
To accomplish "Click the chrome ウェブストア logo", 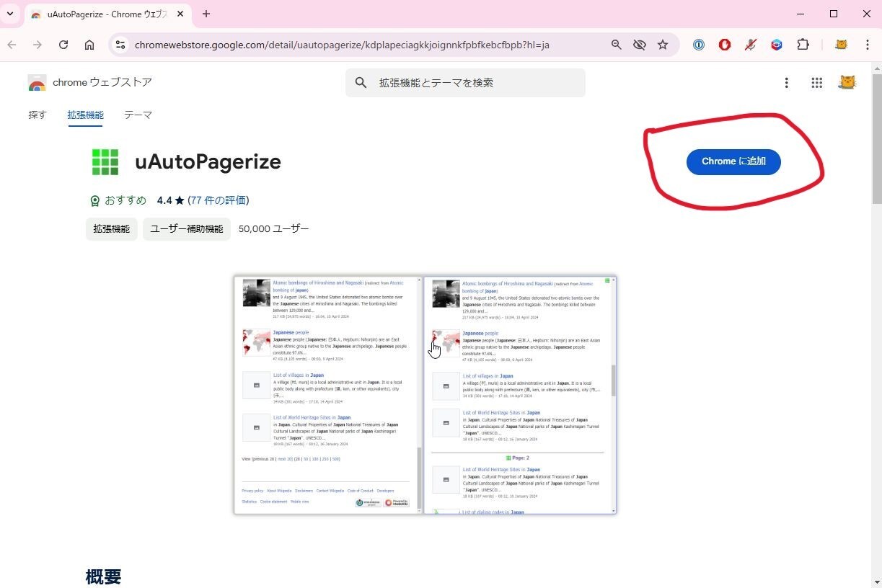I will tap(90, 83).
